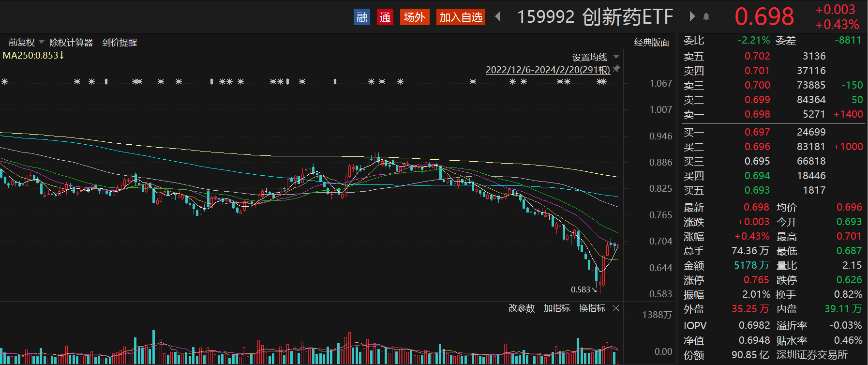This screenshot has width=868, height=365.
Task: Go to previous stock with left arrow
Action: pyautogui.click(x=498, y=17)
